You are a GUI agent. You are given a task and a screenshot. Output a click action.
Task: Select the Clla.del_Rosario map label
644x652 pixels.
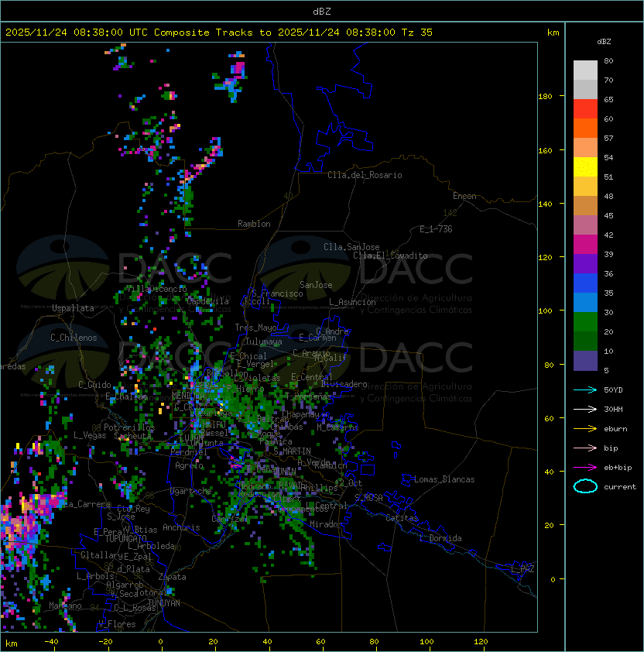click(365, 175)
